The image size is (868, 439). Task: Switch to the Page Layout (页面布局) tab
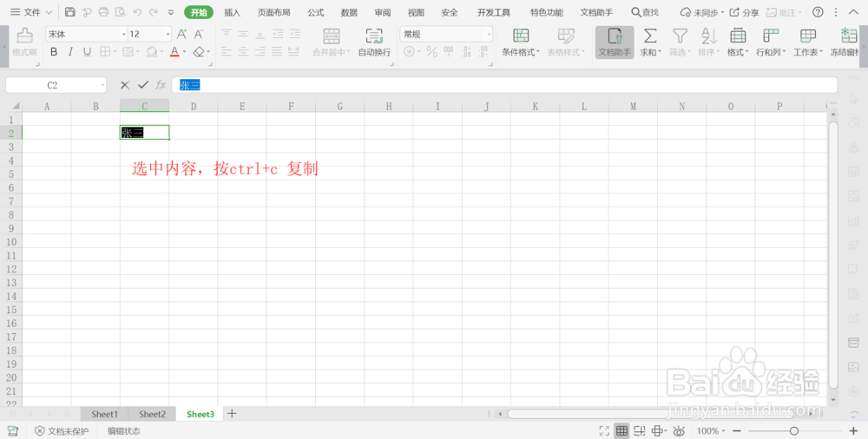[273, 12]
